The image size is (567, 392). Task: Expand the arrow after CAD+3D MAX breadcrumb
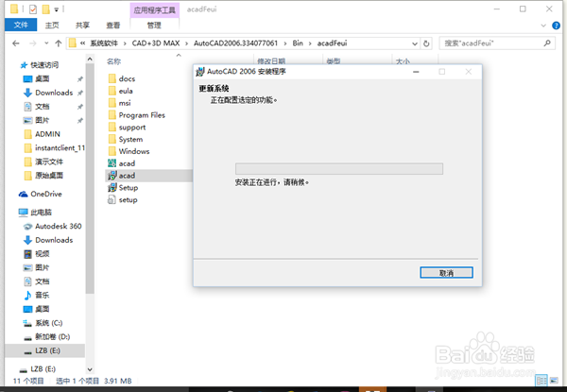point(186,43)
